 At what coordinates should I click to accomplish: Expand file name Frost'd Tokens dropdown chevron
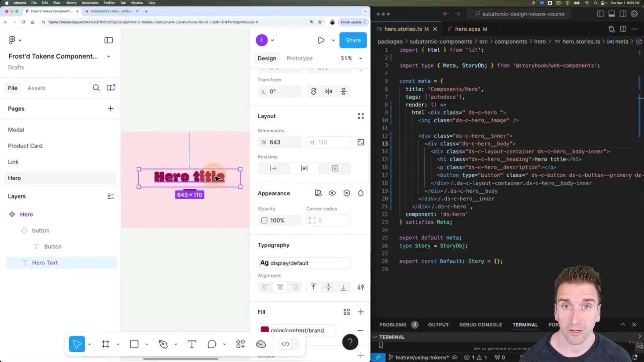(109, 56)
